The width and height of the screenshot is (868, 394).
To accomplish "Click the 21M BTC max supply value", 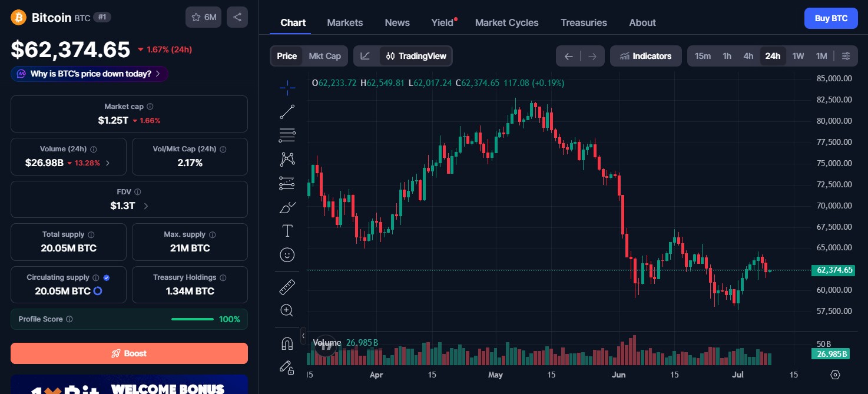I will click(x=190, y=248).
